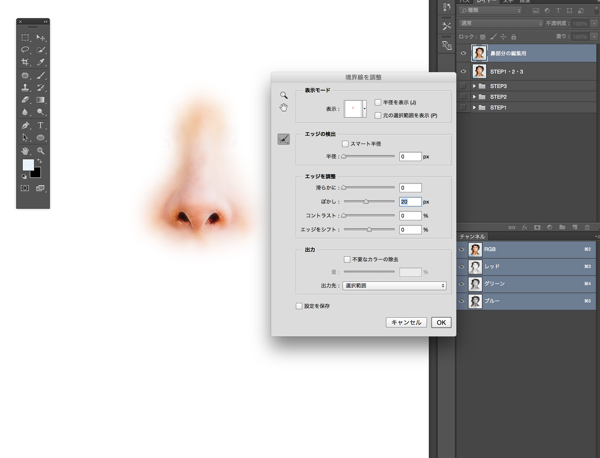Open the output destination dropdown
The image size is (600, 458).
coord(395,285)
